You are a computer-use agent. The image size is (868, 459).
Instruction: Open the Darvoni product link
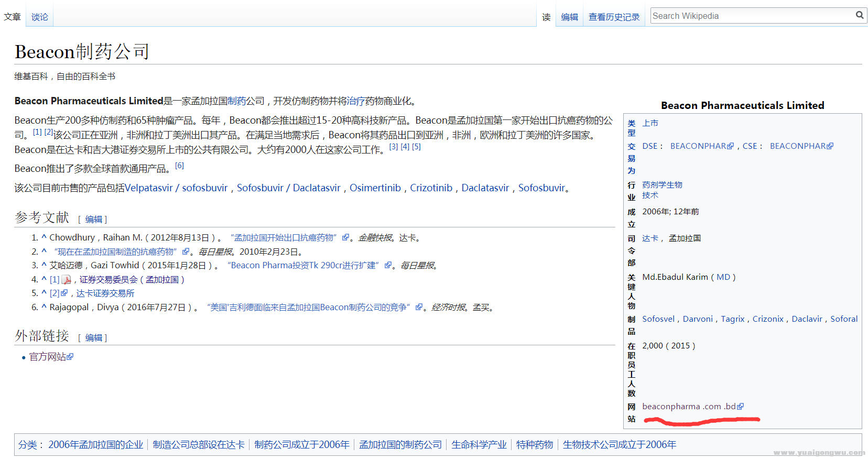[698, 319]
